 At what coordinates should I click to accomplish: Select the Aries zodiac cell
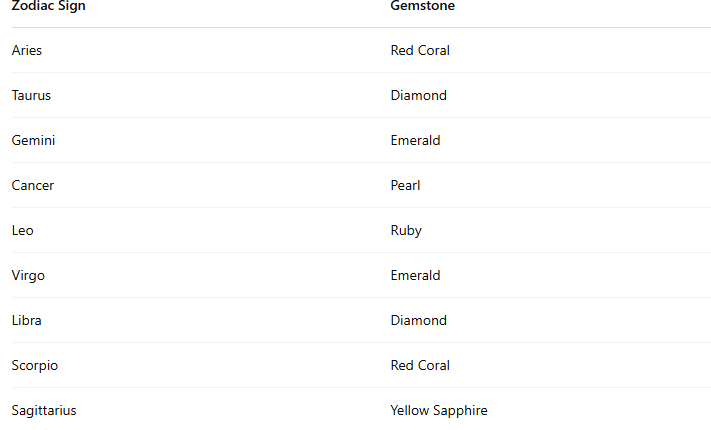(27, 50)
